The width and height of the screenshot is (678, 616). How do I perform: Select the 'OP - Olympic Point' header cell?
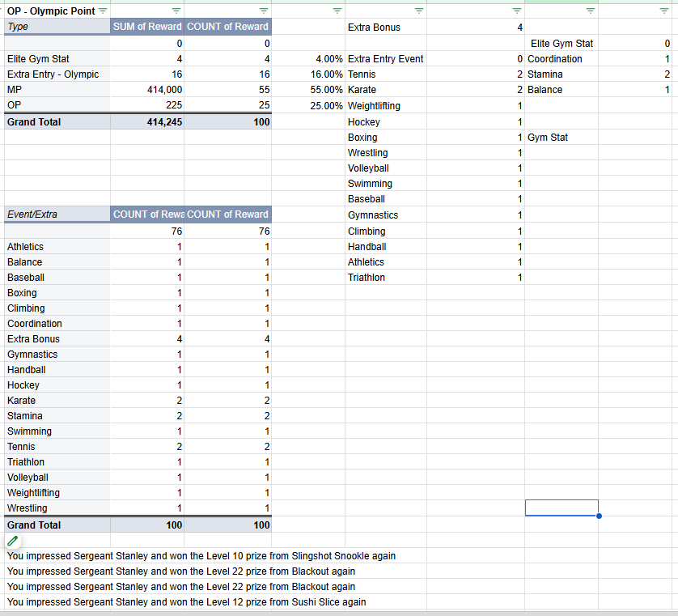tap(57, 11)
